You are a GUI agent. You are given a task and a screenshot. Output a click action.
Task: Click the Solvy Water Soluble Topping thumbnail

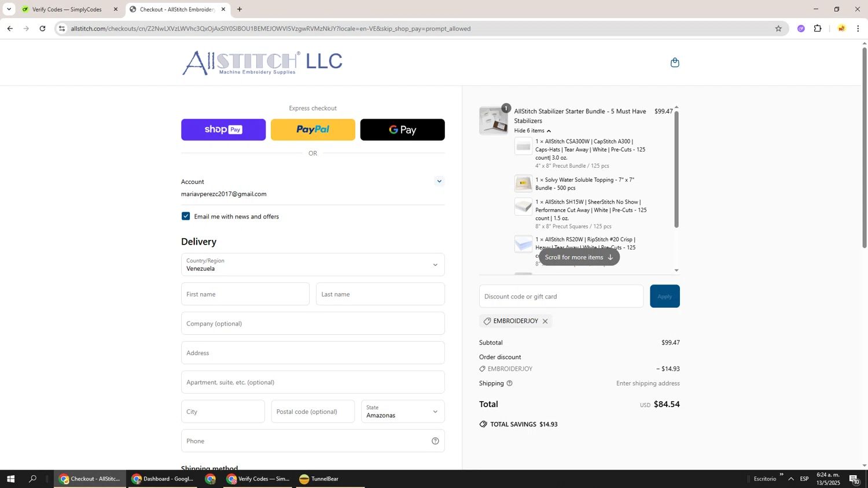point(523,183)
